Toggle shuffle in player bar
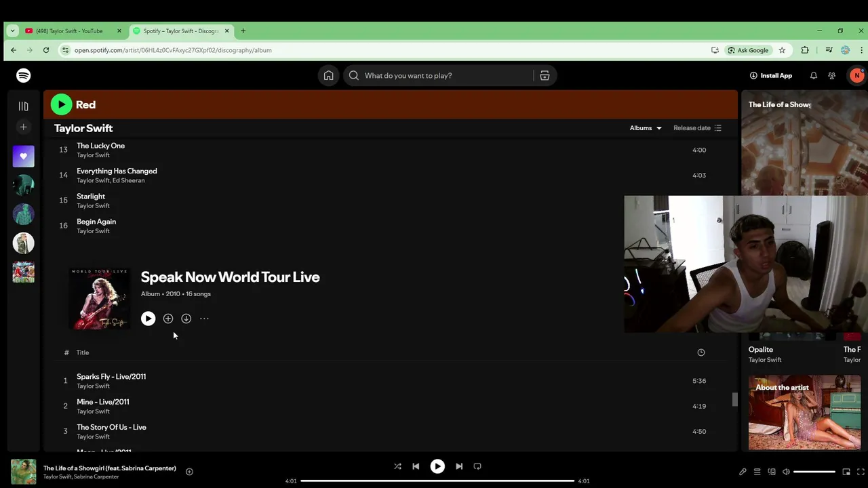Image resolution: width=868 pixels, height=488 pixels. (x=397, y=466)
